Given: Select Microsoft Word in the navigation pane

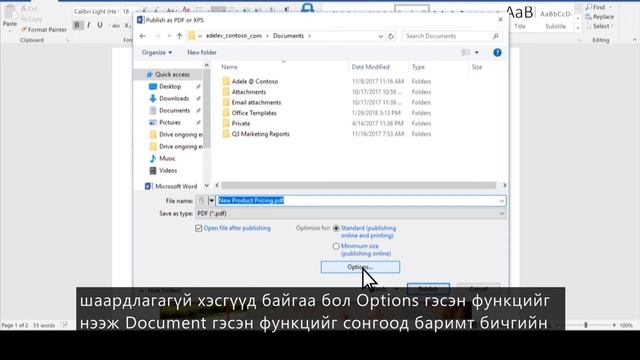Looking at the screenshot, I should tap(176, 187).
